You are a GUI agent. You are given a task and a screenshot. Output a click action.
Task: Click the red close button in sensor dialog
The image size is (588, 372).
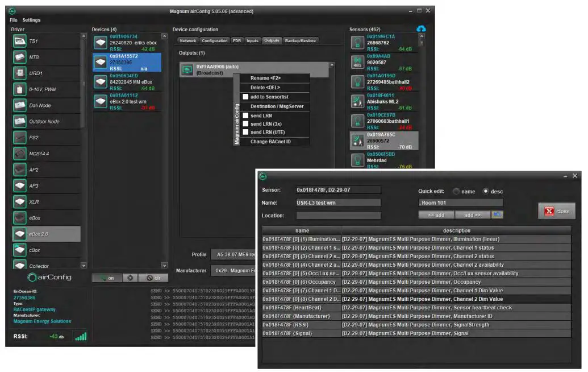coord(557,212)
